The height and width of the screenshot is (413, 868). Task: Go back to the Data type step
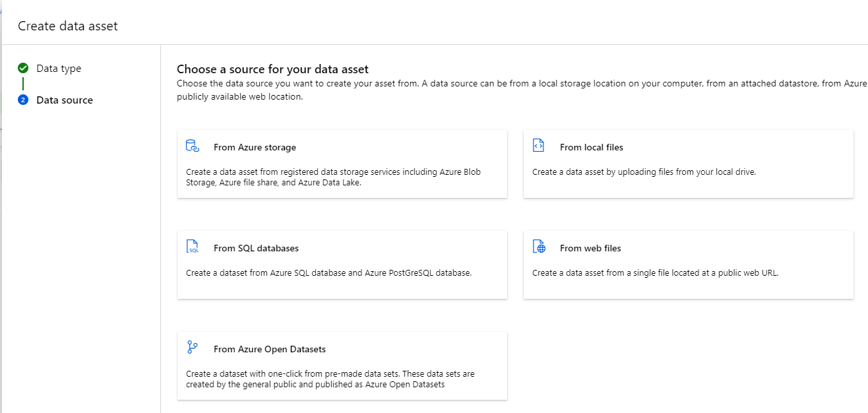coord(59,69)
